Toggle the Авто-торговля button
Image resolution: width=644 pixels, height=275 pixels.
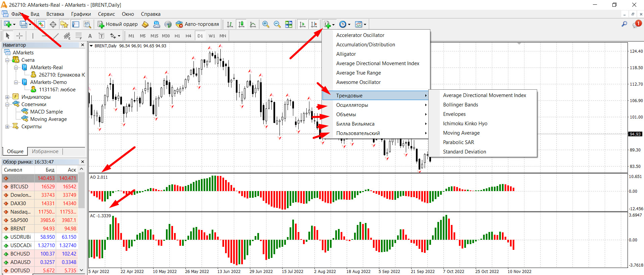(198, 24)
